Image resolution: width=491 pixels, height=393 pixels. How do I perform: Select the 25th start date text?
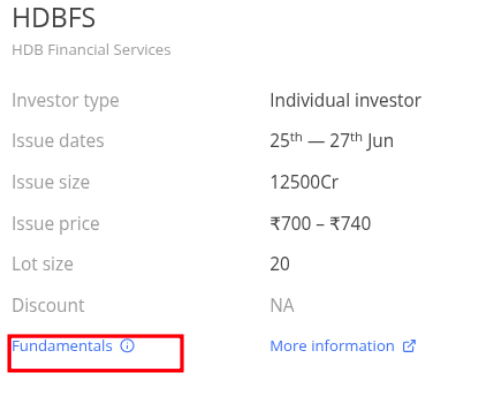[x=286, y=140]
